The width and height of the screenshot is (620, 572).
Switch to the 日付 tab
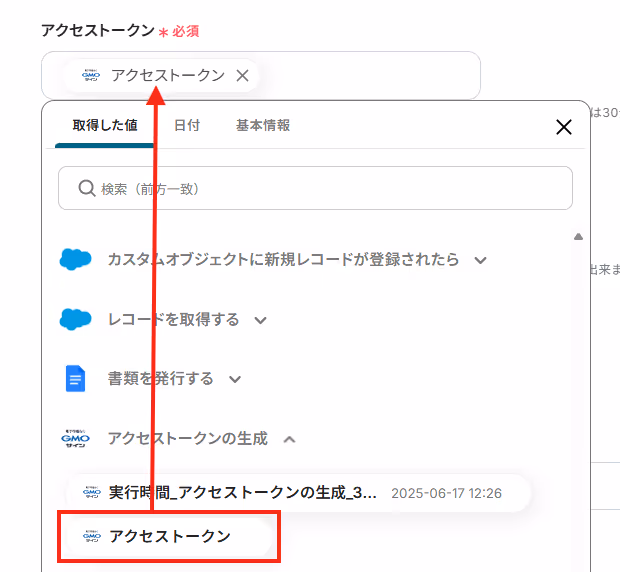(x=187, y=125)
